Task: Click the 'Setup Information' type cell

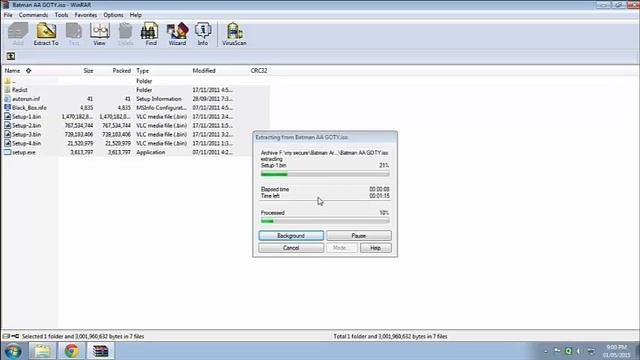Action: pyautogui.click(x=159, y=99)
